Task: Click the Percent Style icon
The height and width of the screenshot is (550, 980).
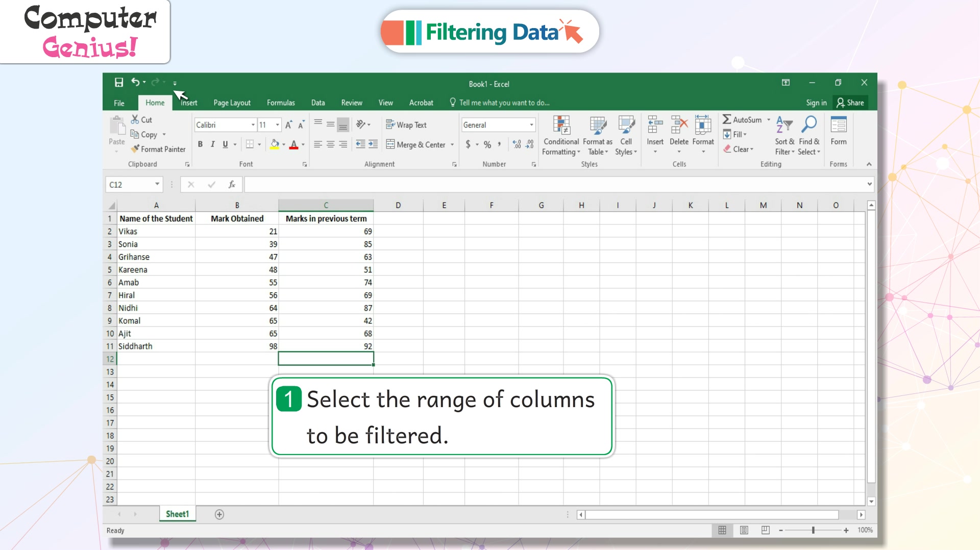Action: 487,144
